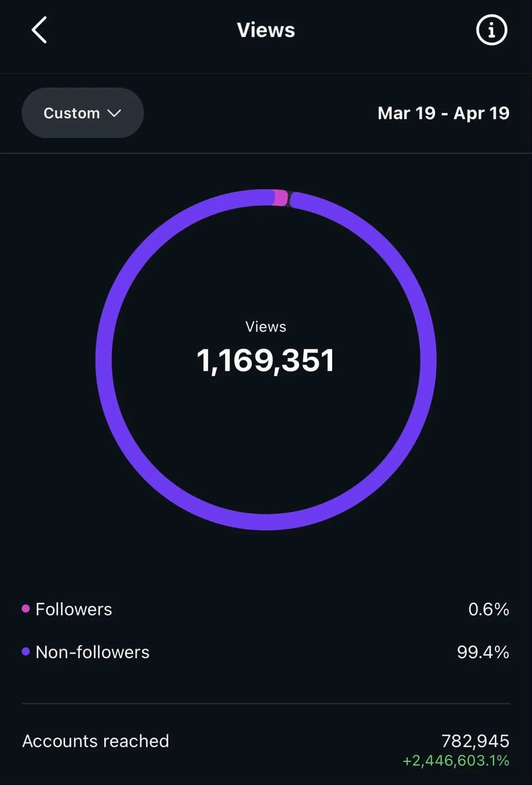Click the 1,169,351 views total
This screenshot has height=785, width=532.
pyautogui.click(x=266, y=361)
